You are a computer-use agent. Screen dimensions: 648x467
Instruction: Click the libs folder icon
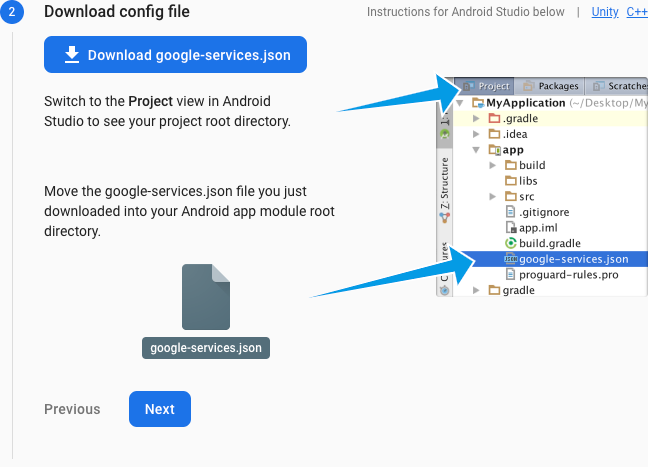[x=510, y=181]
